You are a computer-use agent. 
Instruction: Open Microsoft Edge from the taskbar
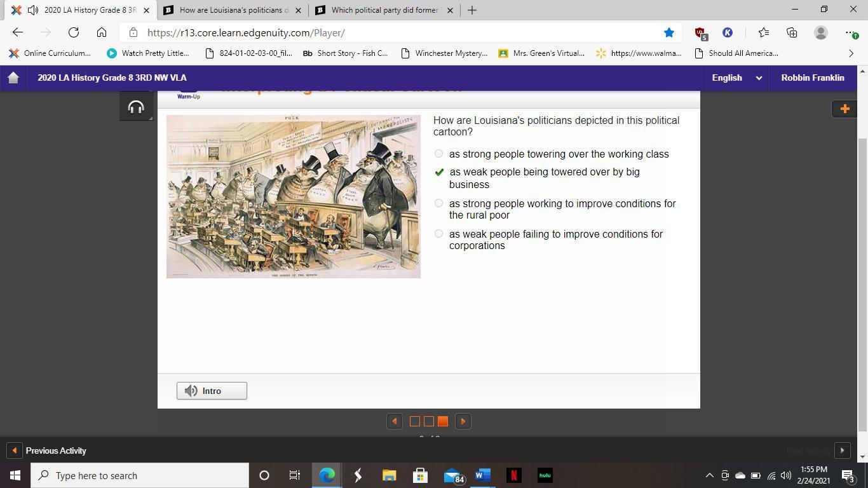(x=327, y=475)
